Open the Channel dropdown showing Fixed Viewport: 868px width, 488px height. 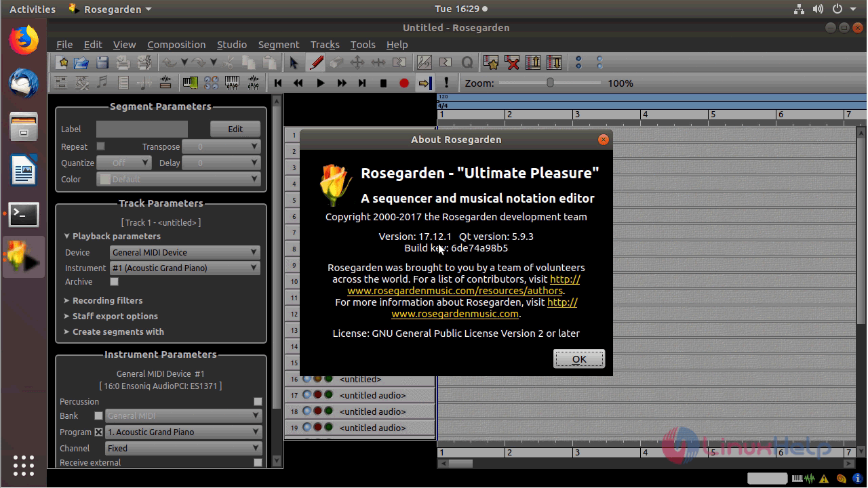coord(183,448)
